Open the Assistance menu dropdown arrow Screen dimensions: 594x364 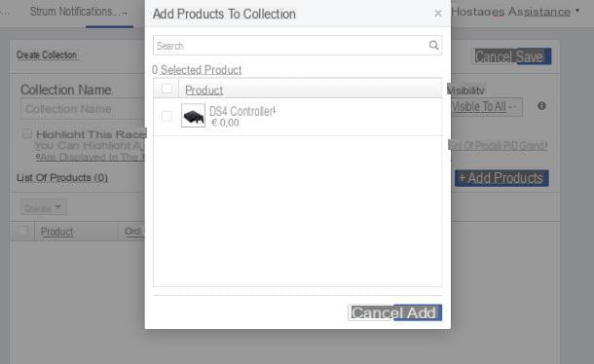[x=577, y=11]
